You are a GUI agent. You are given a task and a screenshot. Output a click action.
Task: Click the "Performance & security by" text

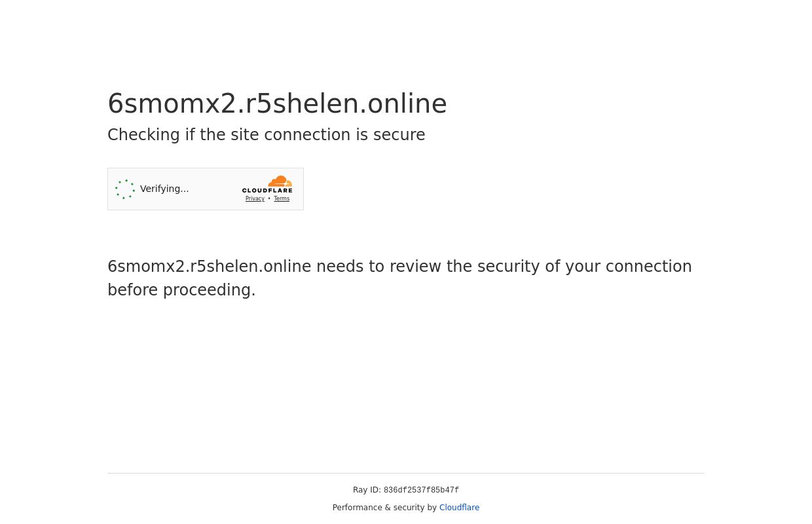pos(384,508)
